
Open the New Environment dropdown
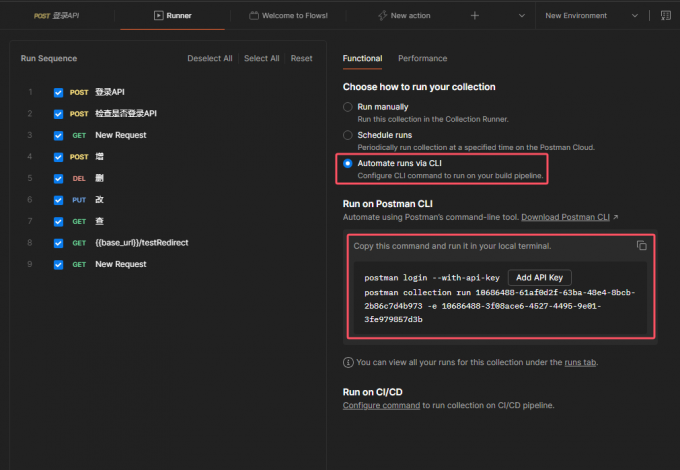point(592,16)
